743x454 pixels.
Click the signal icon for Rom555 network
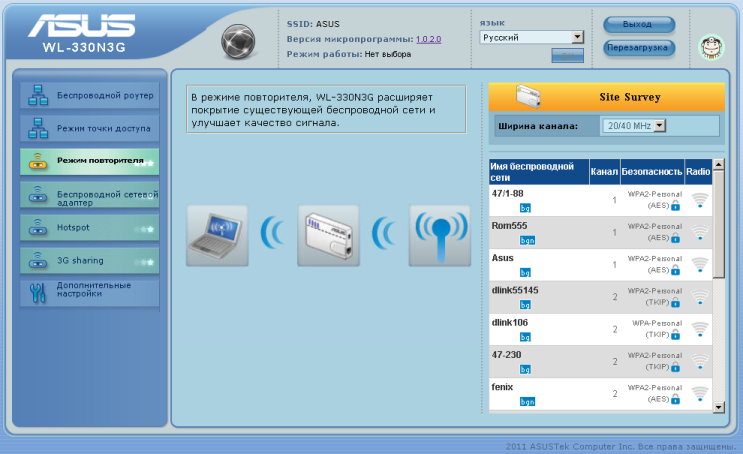pos(700,232)
